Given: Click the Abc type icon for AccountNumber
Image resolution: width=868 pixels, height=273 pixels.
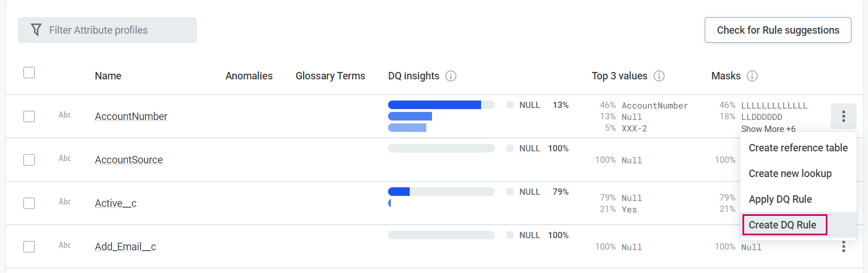Looking at the screenshot, I should (65, 115).
